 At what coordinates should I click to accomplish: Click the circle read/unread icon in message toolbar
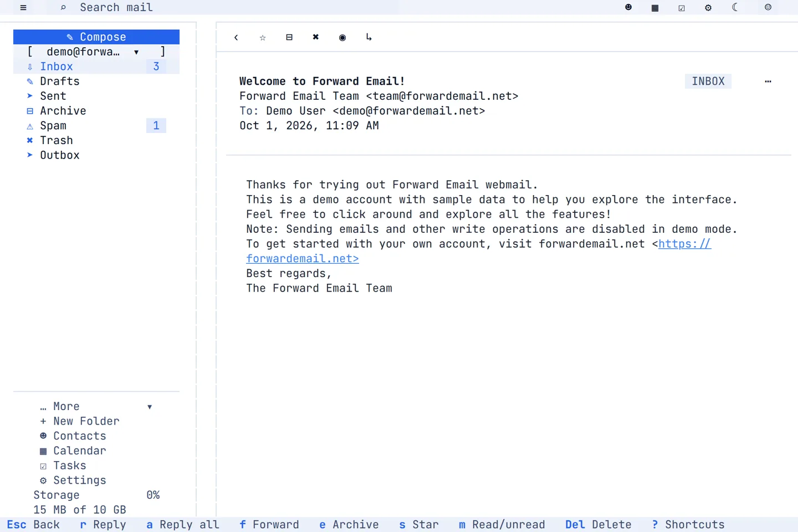pos(342,37)
